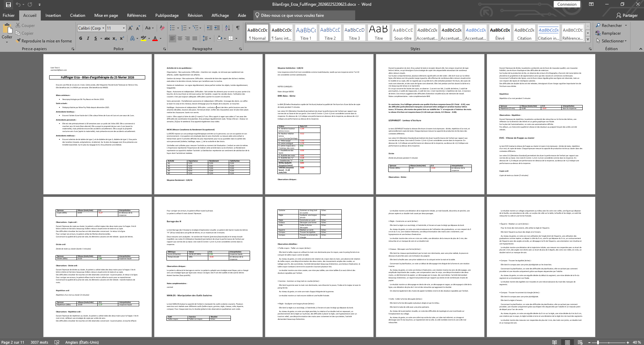Click Reproduire la mise en forme brush
This screenshot has width=644, height=345.
pyautogui.click(x=44, y=41)
